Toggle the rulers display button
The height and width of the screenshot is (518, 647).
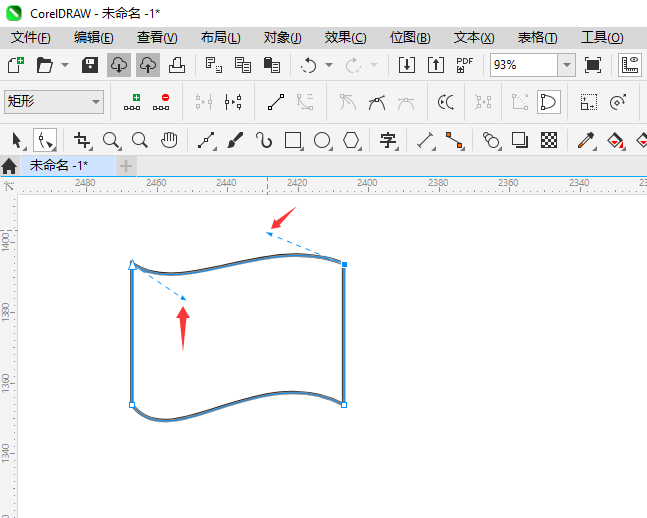[x=630, y=65]
